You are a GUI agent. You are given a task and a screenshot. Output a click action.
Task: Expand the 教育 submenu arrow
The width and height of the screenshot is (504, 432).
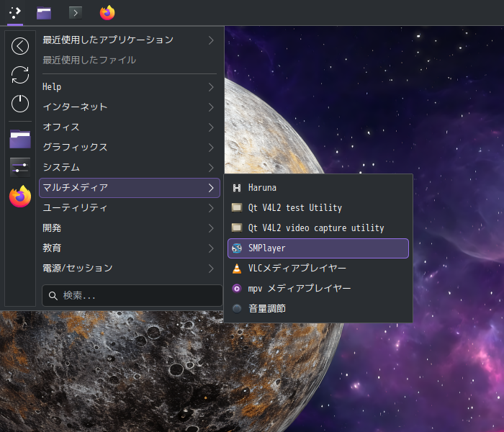(x=211, y=248)
